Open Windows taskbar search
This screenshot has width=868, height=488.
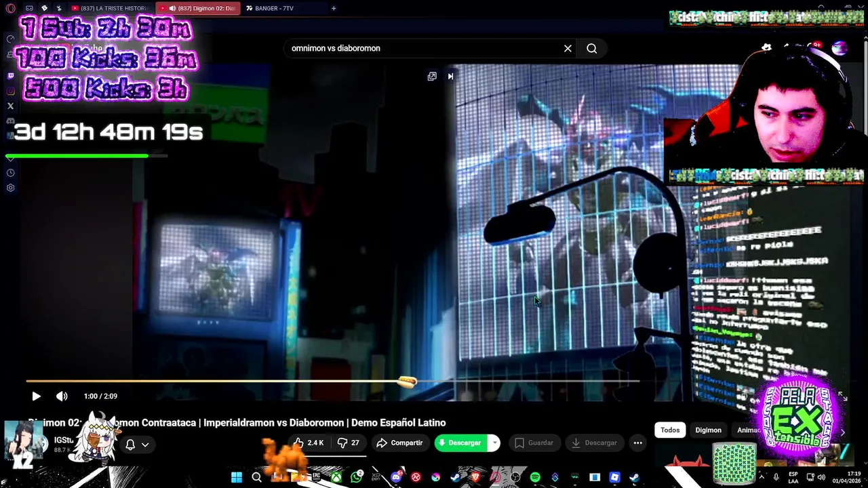(256, 477)
